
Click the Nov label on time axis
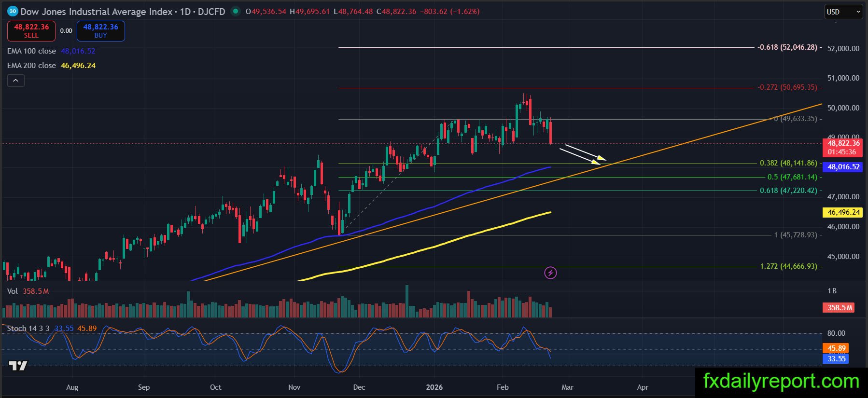294,387
